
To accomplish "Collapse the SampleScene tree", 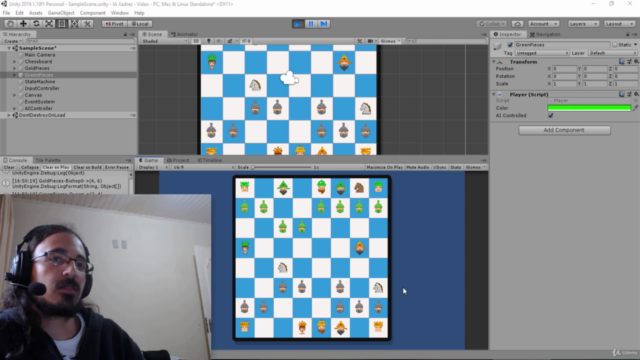I will (x=9, y=48).
